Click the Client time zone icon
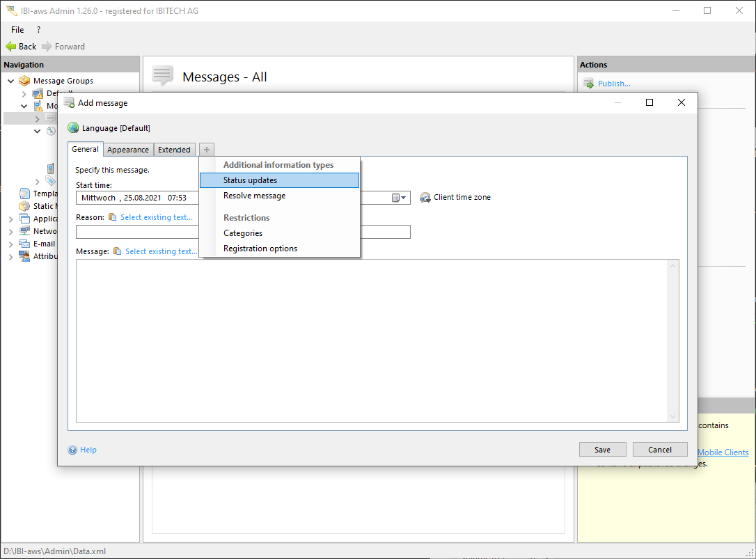Screen dimensions: 756x559 [425, 198]
